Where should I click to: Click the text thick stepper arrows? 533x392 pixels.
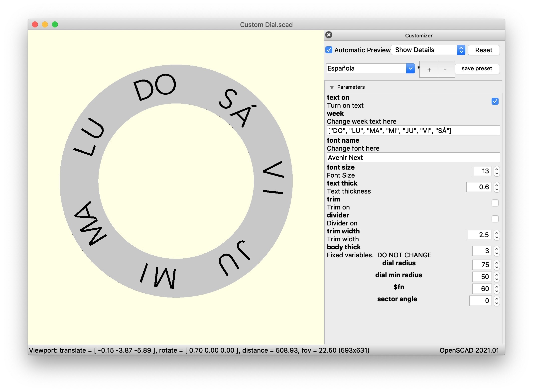pos(497,187)
